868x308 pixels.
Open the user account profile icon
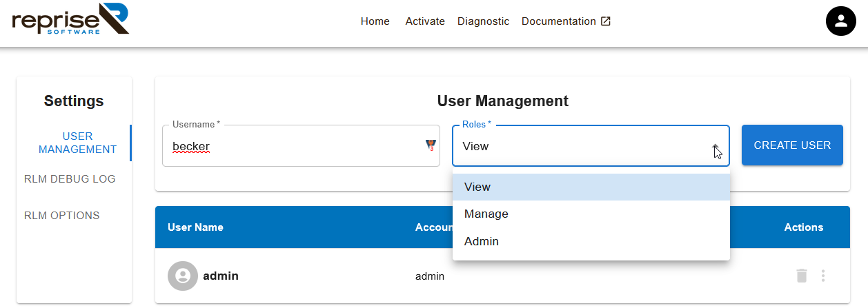point(840,21)
